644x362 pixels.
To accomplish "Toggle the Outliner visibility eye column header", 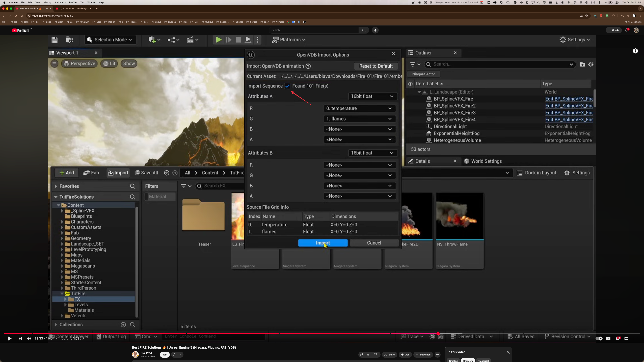I will coord(410,84).
